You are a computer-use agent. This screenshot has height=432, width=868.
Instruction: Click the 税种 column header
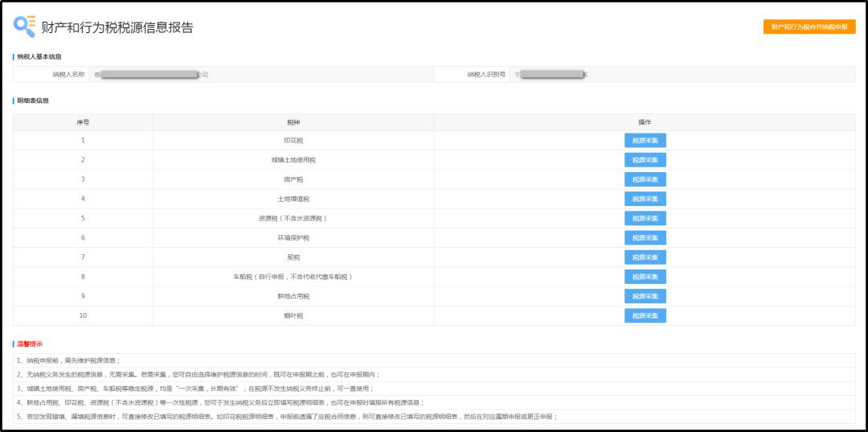coord(293,122)
